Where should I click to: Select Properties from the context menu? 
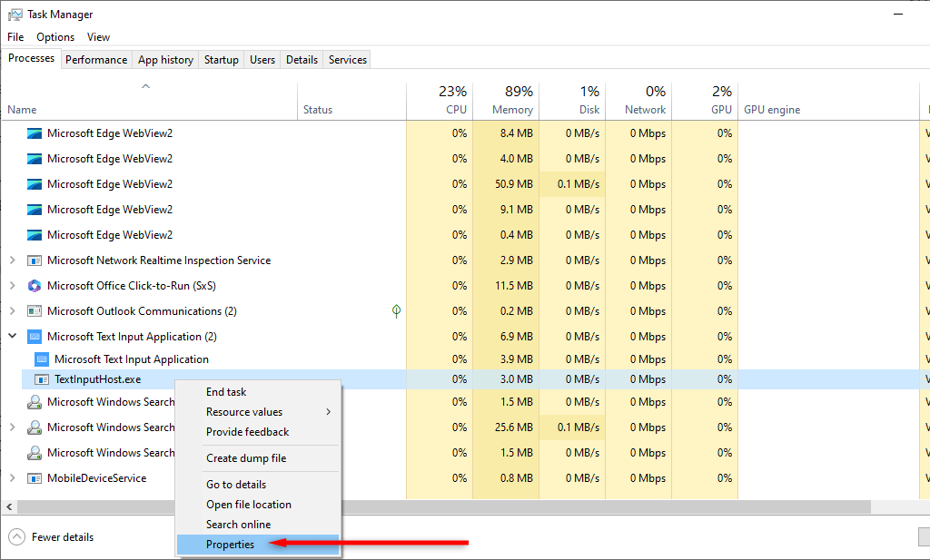(231, 545)
